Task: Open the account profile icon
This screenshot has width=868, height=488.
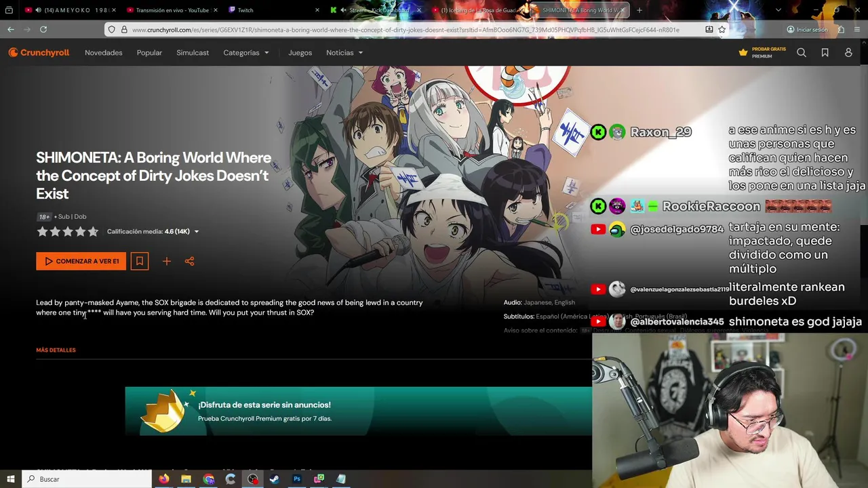Action: tap(848, 53)
